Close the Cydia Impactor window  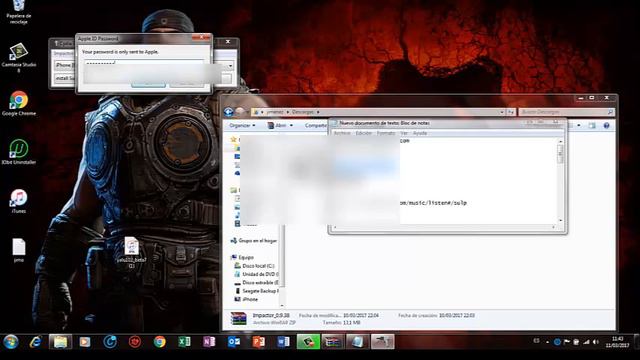click(228, 42)
